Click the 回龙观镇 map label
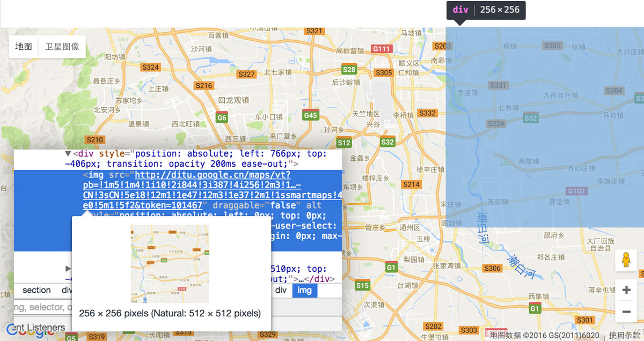644x341 pixels. coord(233,100)
